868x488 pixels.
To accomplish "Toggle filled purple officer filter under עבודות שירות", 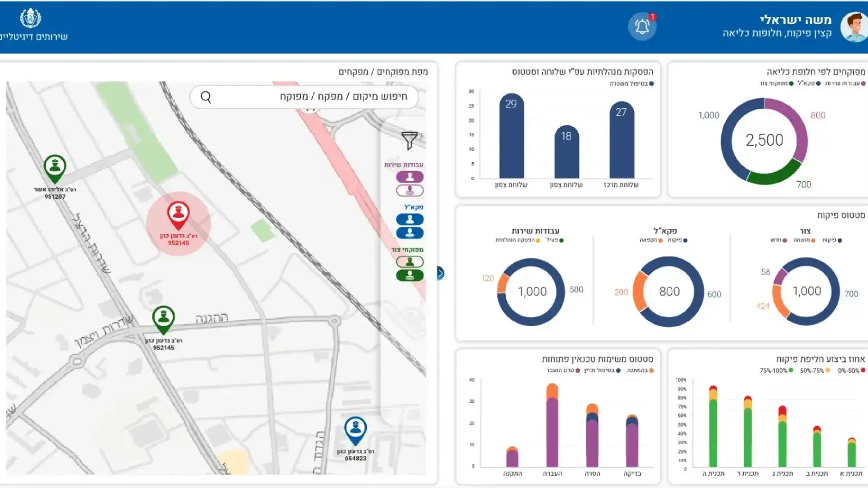I will (x=410, y=177).
